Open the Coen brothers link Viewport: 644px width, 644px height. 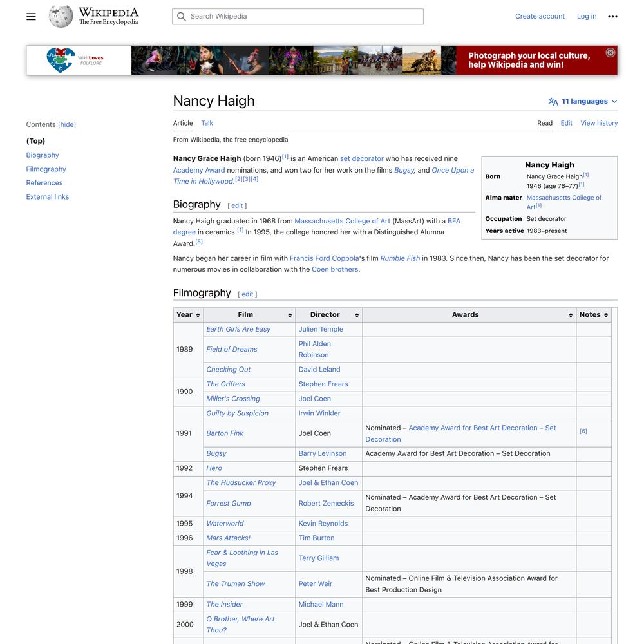click(x=335, y=269)
